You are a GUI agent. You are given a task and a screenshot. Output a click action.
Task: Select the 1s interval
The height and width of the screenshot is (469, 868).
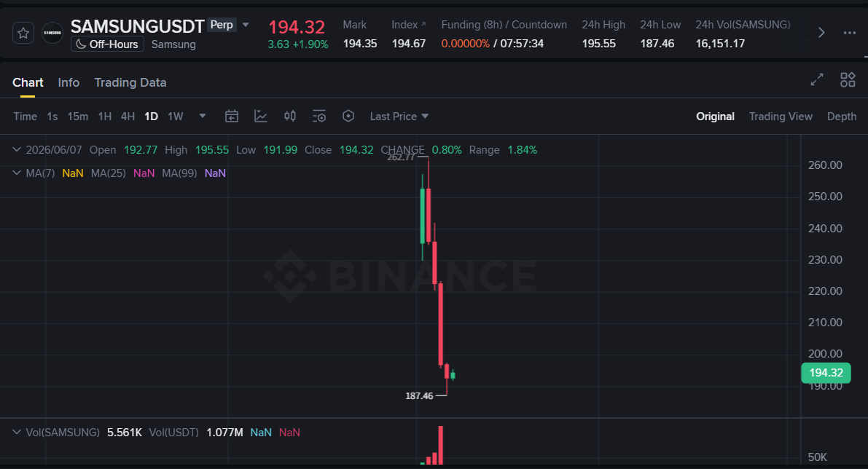pyautogui.click(x=52, y=116)
